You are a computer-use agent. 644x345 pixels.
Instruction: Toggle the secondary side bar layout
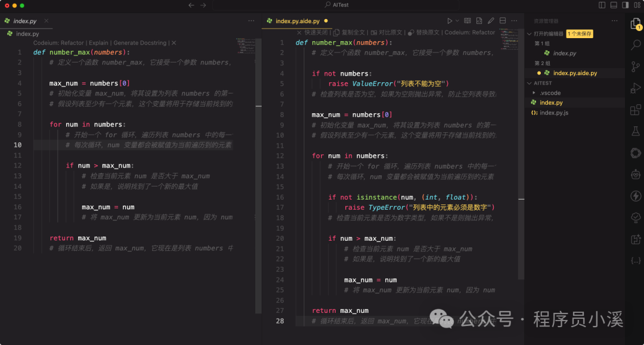pos(625,5)
